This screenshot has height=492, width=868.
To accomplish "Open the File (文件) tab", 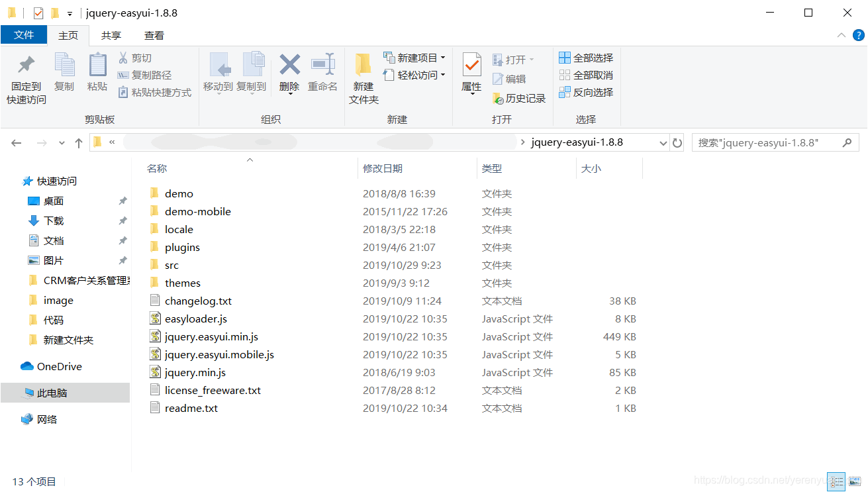I will click(24, 35).
